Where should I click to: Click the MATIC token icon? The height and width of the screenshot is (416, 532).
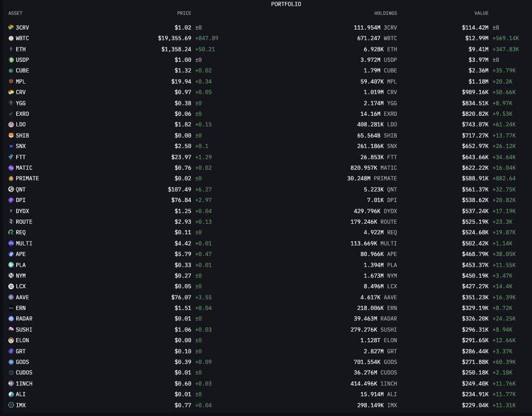click(x=11, y=168)
